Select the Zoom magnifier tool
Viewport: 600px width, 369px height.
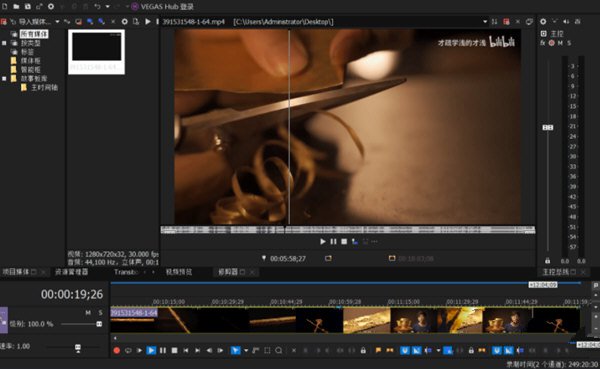click(x=279, y=350)
